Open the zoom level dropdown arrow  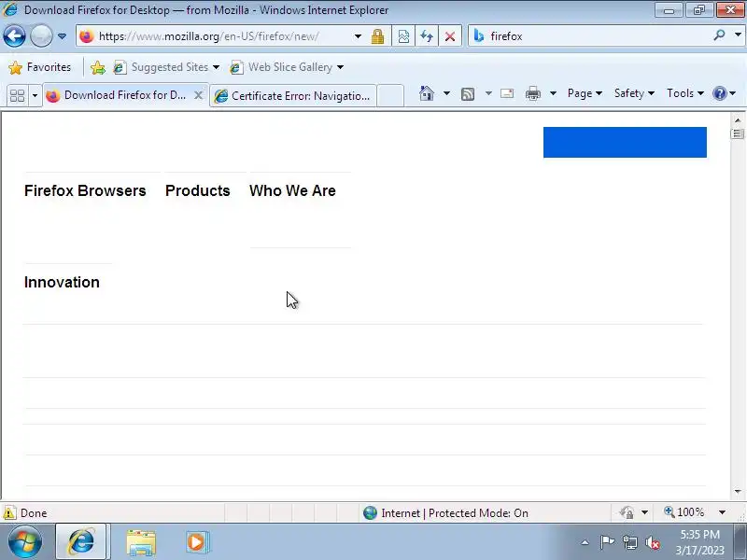click(722, 512)
